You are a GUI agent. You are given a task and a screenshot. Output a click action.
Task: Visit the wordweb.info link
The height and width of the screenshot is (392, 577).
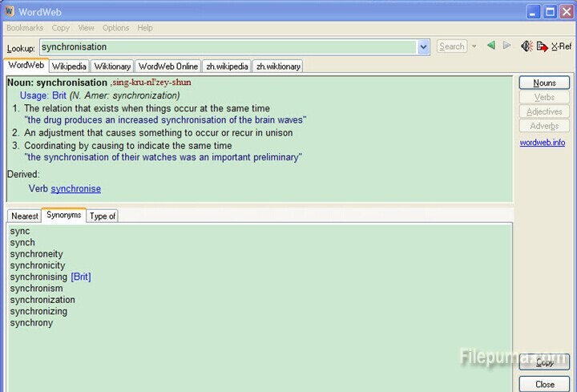click(x=542, y=143)
